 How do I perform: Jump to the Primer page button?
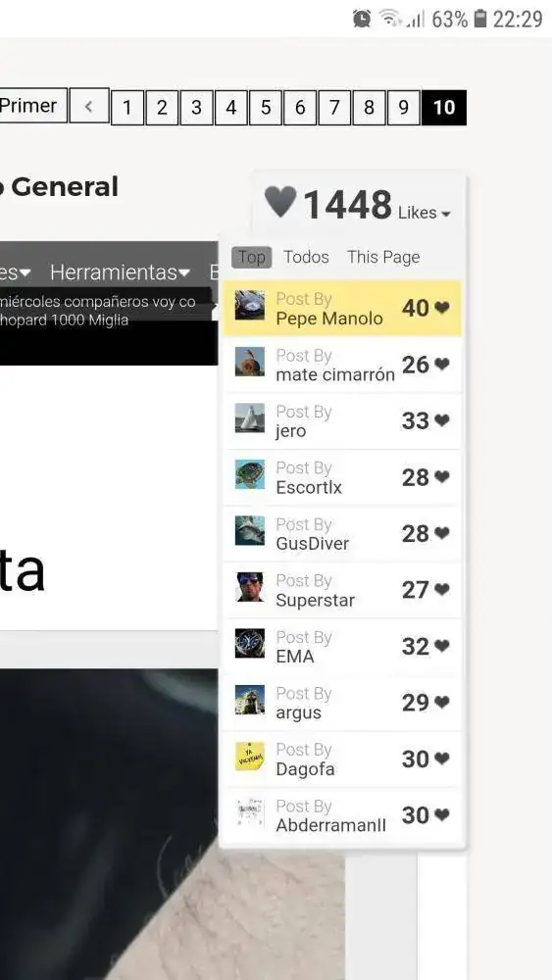[31, 106]
